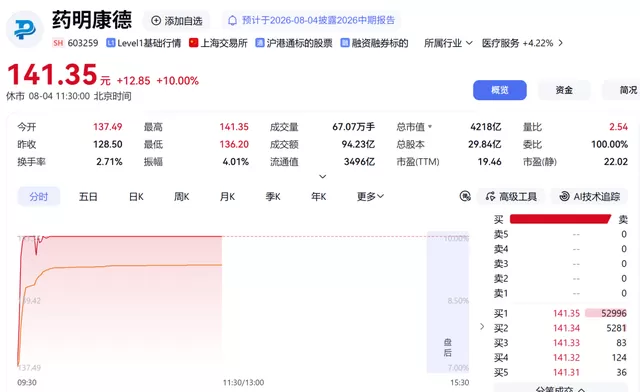Image resolution: width=640 pixels, height=392 pixels.
Task: Click the arrow after 医疗服务 +4.22%
Action: point(561,43)
